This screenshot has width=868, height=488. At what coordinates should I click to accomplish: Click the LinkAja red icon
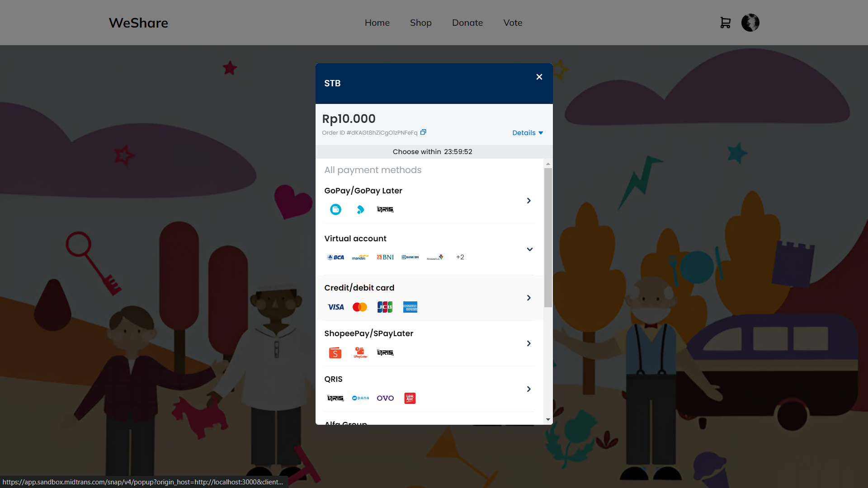point(410,398)
